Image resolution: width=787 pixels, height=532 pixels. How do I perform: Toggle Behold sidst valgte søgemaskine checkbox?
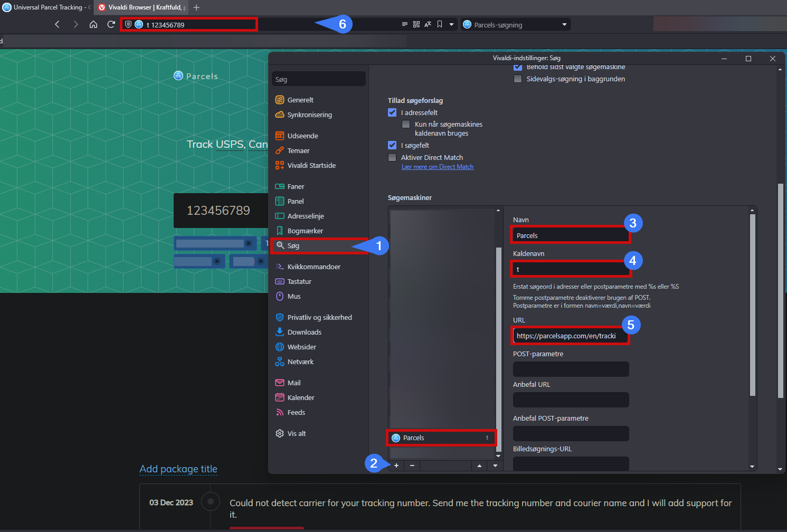coord(518,67)
